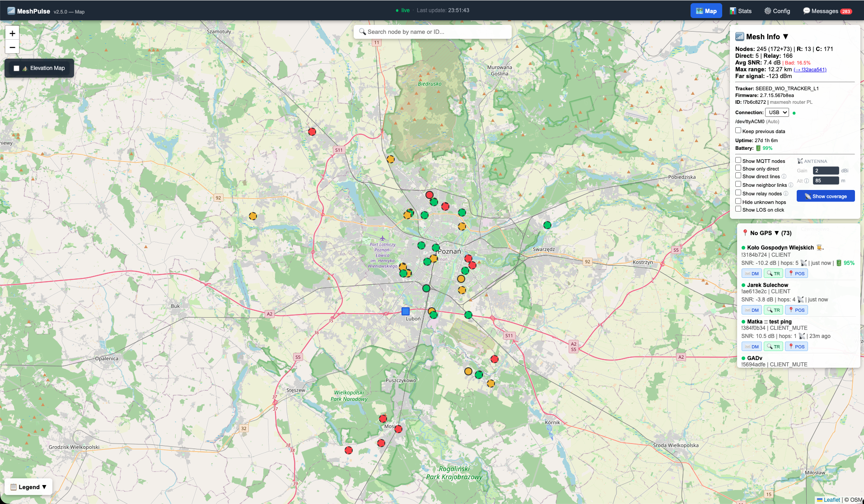Click info icon beside Show relay nodes
This screenshot has width=864, height=504.
pyautogui.click(x=786, y=194)
